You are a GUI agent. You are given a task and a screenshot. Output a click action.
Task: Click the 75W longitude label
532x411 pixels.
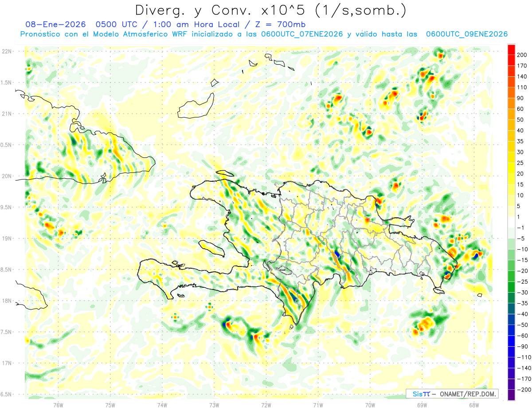(110, 405)
